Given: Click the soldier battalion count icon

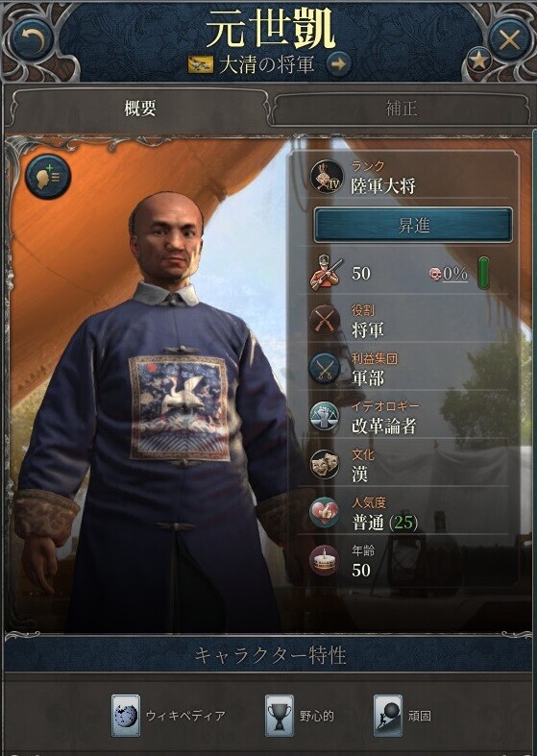Looking at the screenshot, I should point(327,274).
